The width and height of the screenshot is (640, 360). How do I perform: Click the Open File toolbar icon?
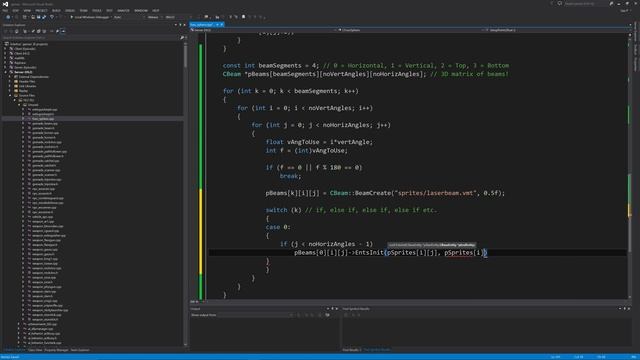[33, 17]
